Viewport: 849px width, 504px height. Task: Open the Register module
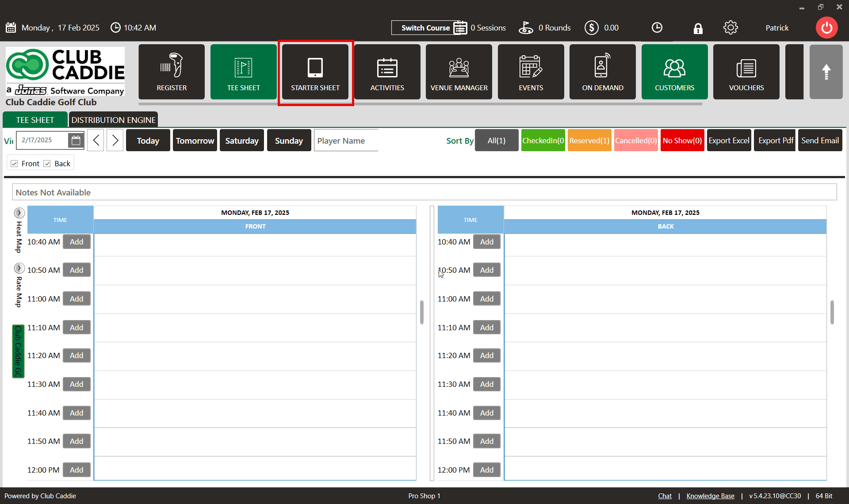point(172,72)
